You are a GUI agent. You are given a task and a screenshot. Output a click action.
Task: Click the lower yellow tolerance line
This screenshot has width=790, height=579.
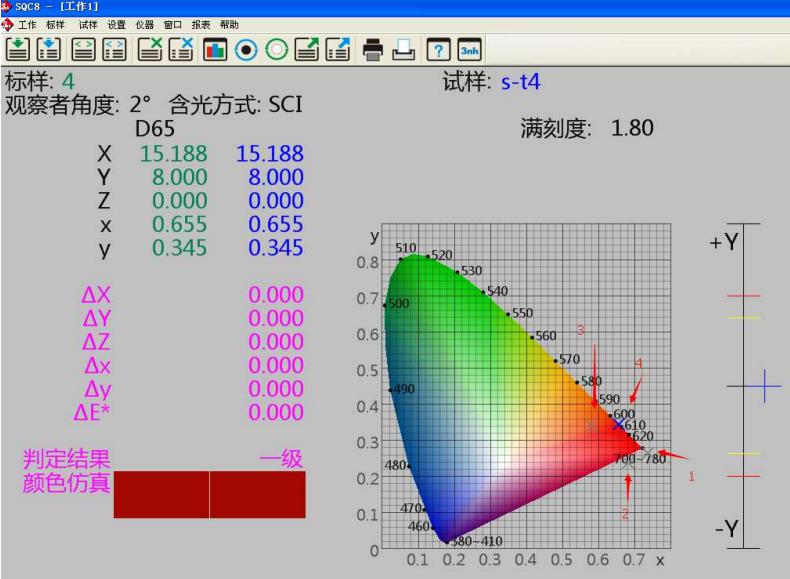743,454
